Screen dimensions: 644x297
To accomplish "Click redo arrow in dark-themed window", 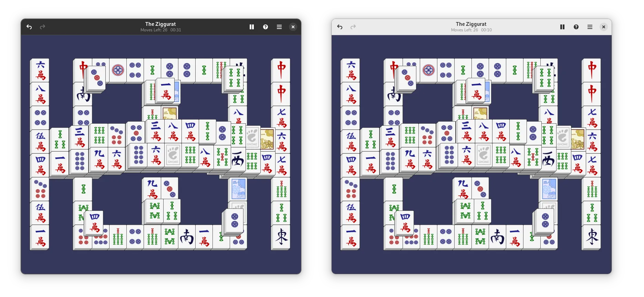I will pyautogui.click(x=42, y=27).
